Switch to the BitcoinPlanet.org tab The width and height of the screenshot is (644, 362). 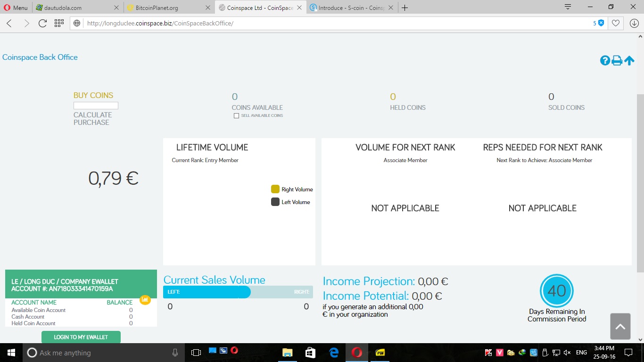(x=170, y=8)
